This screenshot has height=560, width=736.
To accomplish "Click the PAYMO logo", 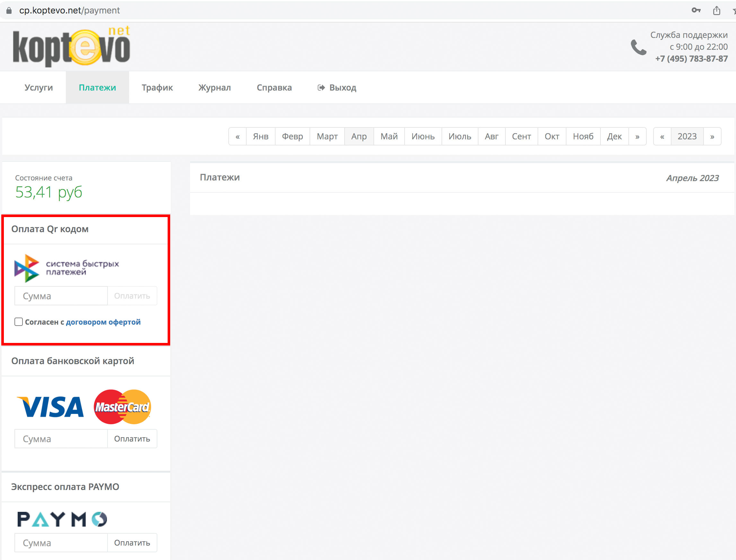I will pyautogui.click(x=62, y=519).
